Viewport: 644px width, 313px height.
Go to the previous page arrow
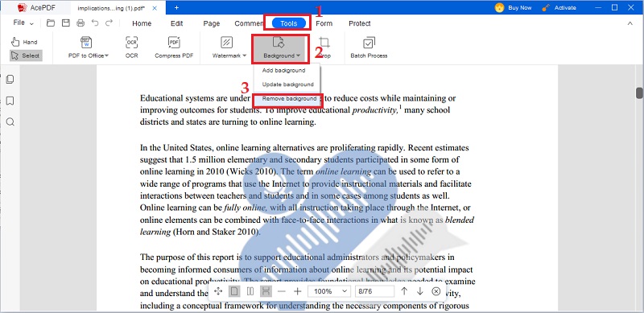coord(404,291)
